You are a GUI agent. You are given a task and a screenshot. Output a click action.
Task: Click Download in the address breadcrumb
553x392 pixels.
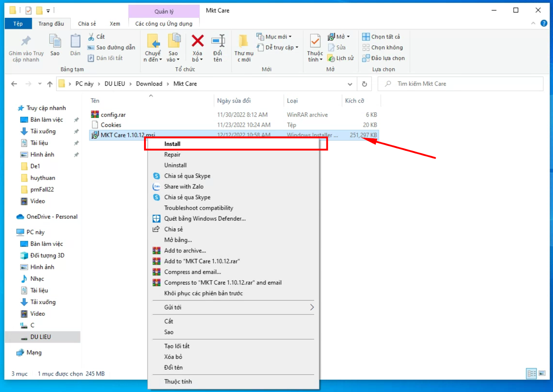(149, 84)
